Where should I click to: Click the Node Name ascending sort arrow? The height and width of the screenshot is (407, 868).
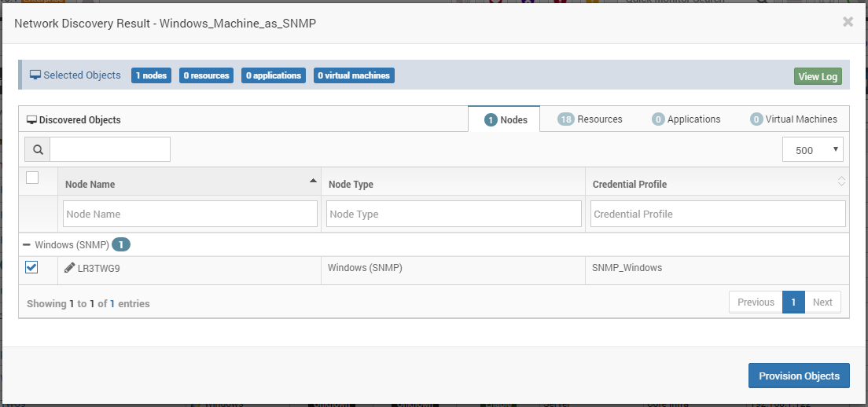(314, 180)
